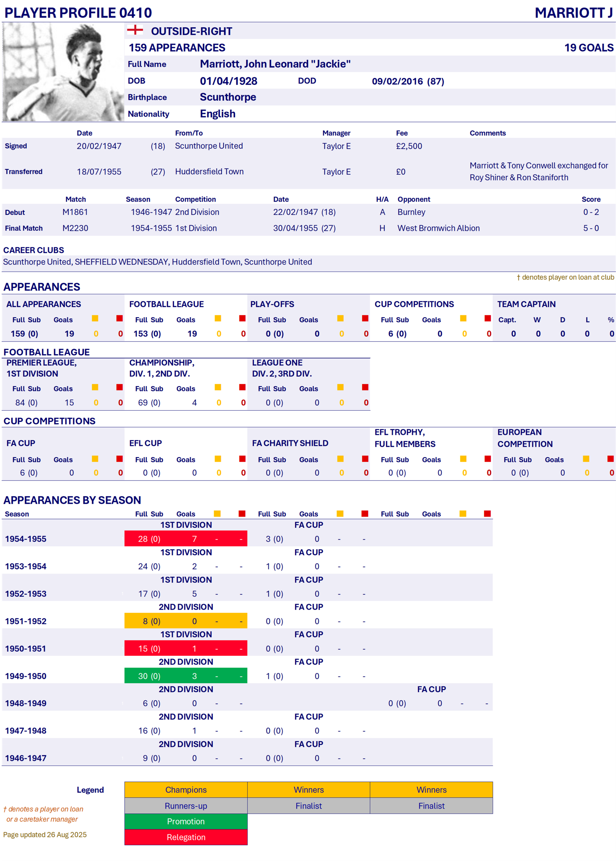This screenshot has width=616, height=861.
Task: Click red card icon under Cup Competitions
Action: click(488, 318)
